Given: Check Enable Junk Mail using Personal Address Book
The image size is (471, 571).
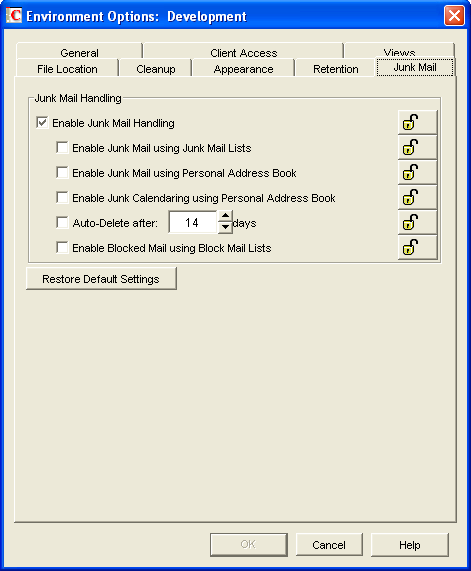Looking at the screenshot, I should coord(62,173).
